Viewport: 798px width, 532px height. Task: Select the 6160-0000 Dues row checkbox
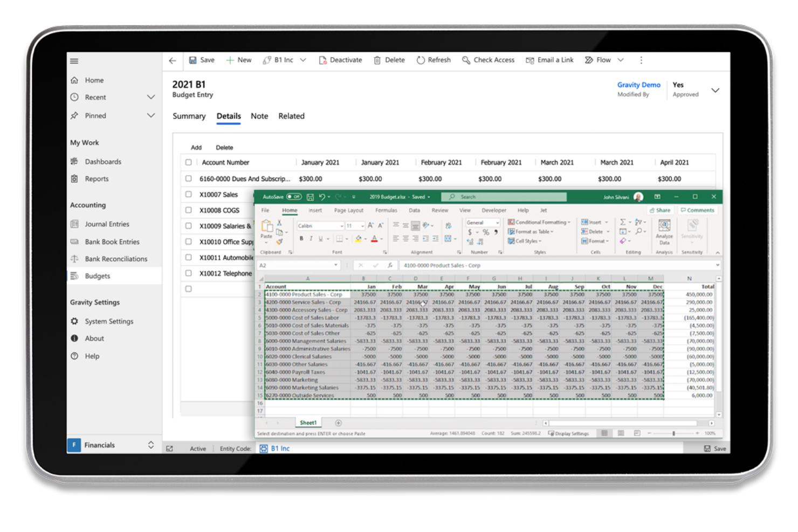coord(188,178)
